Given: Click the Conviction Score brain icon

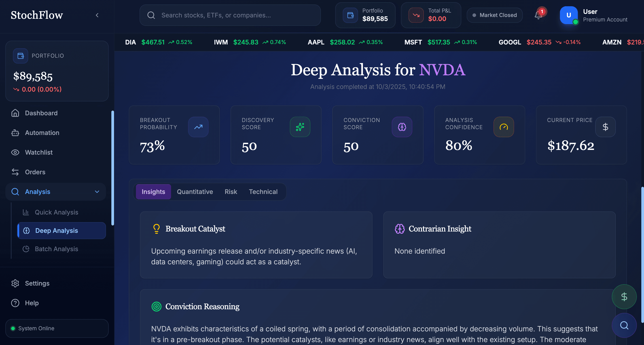Looking at the screenshot, I should 402,127.
